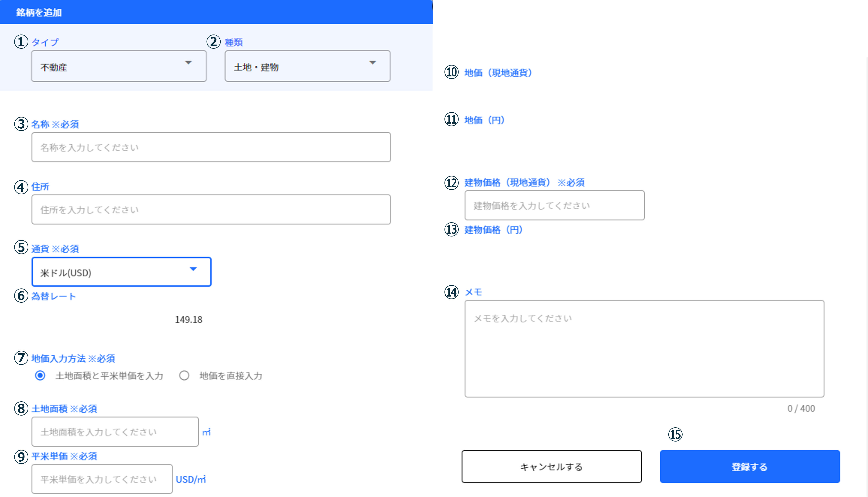Click the 住所 input field
Screen dimensions: 868x497
pos(211,210)
